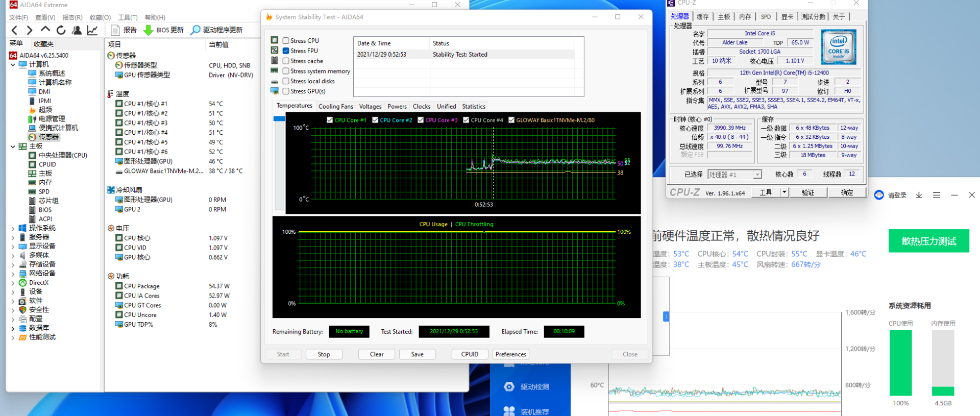Image resolution: width=980 pixels, height=416 pixels.
Task: Collapse the 主板 tree node
Action: pos(13,146)
